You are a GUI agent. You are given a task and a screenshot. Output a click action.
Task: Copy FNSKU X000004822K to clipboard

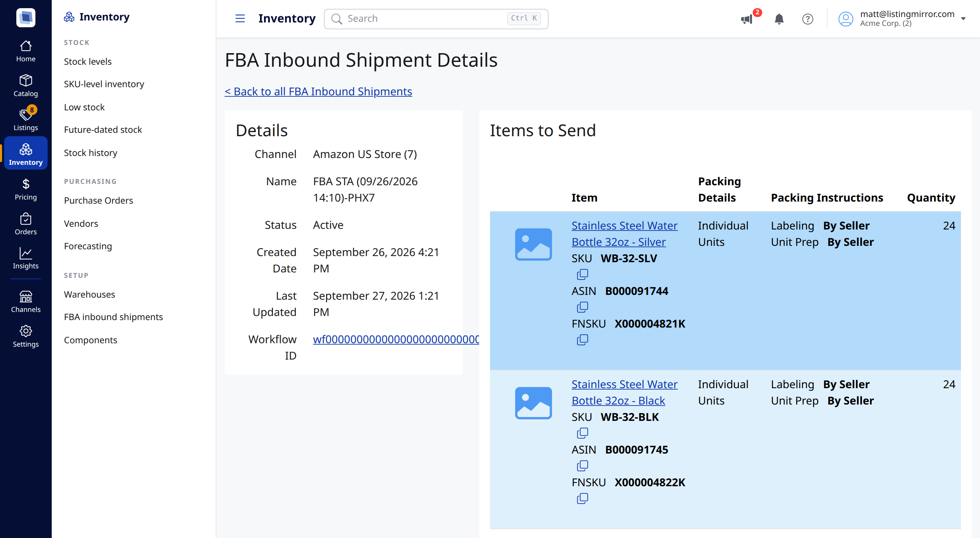click(x=583, y=499)
